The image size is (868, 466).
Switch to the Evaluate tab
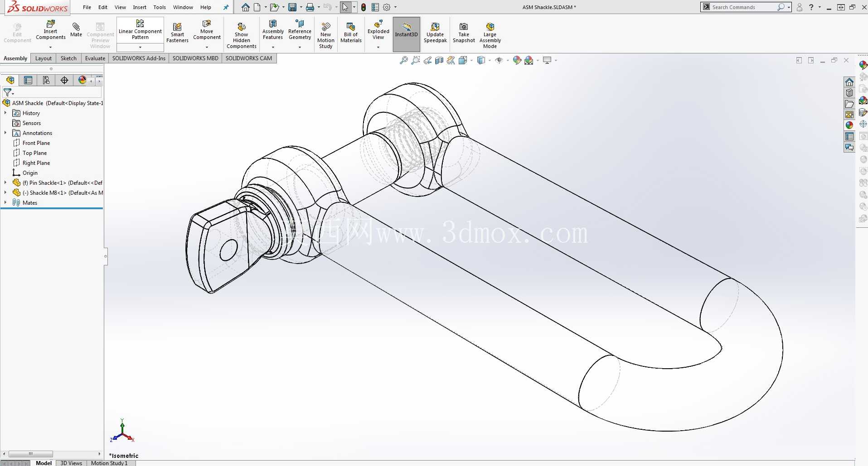point(95,58)
